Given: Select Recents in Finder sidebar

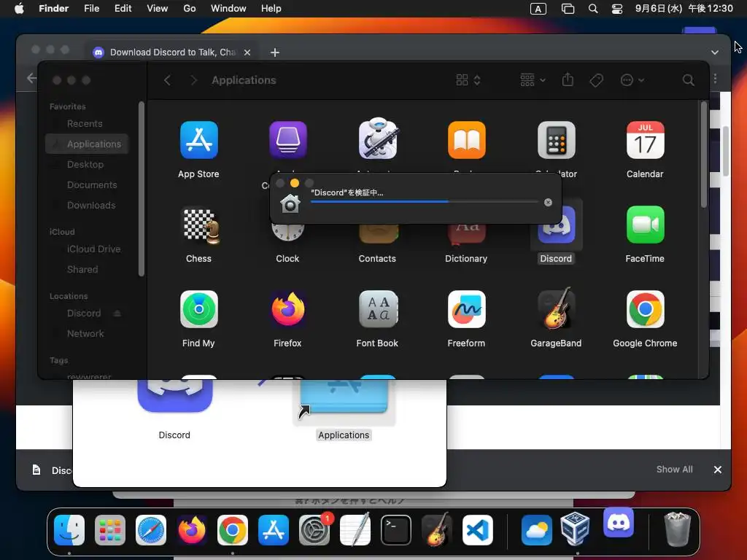Looking at the screenshot, I should coord(85,124).
